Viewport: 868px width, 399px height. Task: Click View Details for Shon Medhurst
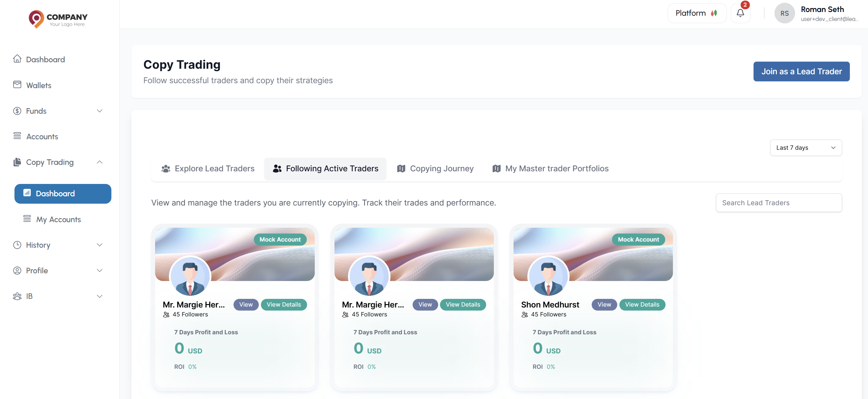[642, 304]
